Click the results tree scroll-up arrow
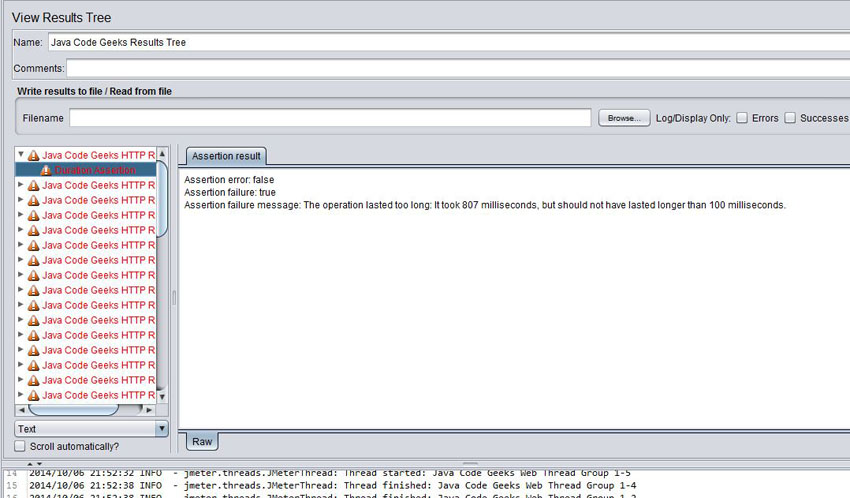 click(162, 154)
